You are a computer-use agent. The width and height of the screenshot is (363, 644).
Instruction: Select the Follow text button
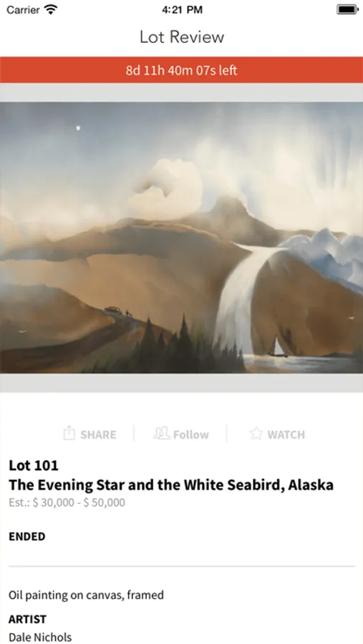(190, 434)
